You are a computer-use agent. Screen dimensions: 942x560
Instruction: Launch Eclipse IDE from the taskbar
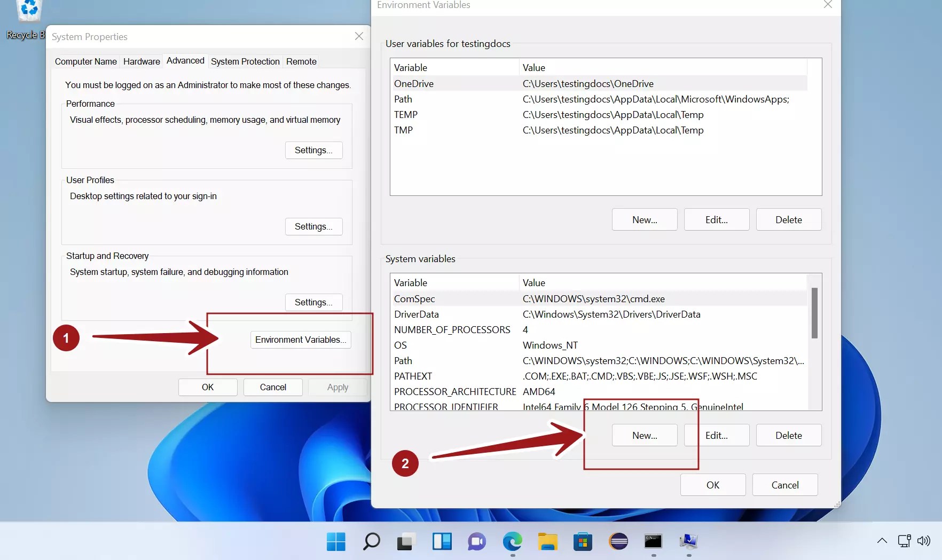(x=618, y=541)
